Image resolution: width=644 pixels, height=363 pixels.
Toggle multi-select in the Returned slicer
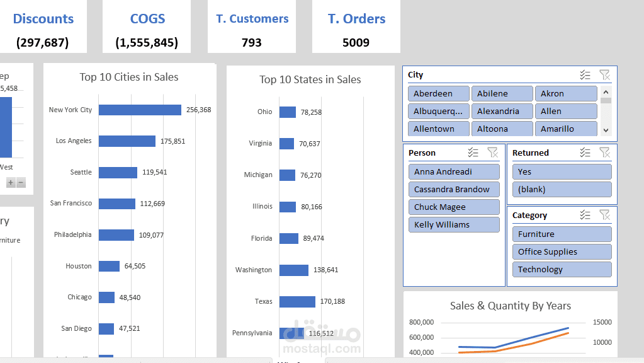[x=585, y=153]
